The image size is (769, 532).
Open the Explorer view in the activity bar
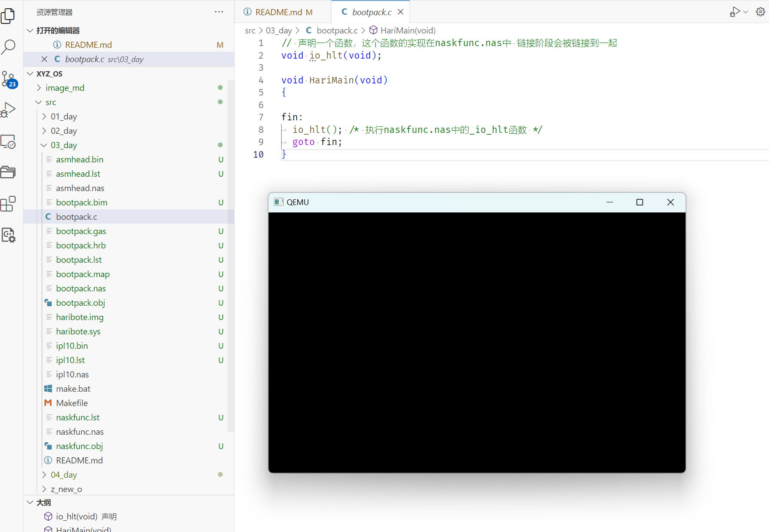click(8, 16)
